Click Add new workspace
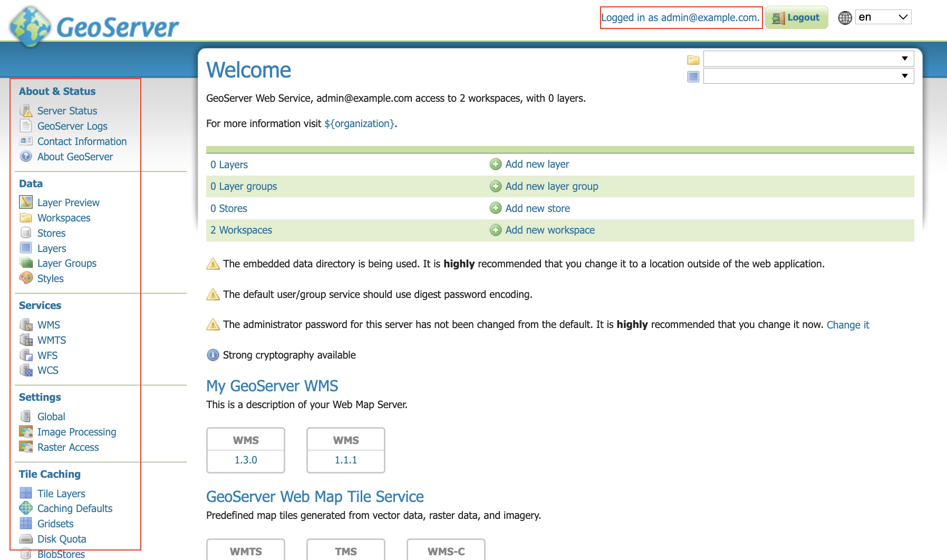Image resolution: width=947 pixels, height=560 pixels. 549,230
